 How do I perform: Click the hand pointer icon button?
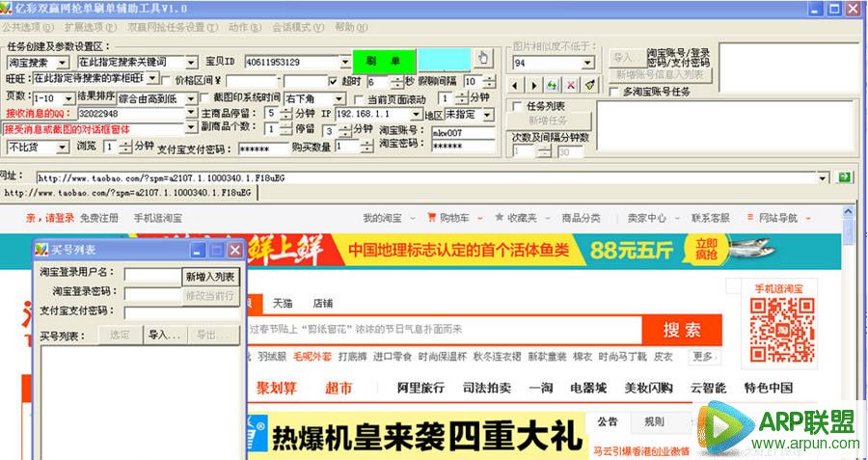click(x=483, y=58)
